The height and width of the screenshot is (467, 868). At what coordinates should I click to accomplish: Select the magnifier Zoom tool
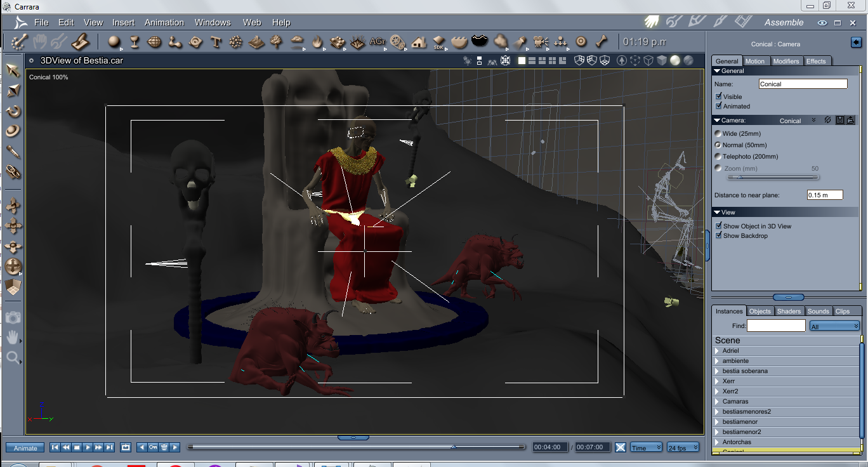13,358
